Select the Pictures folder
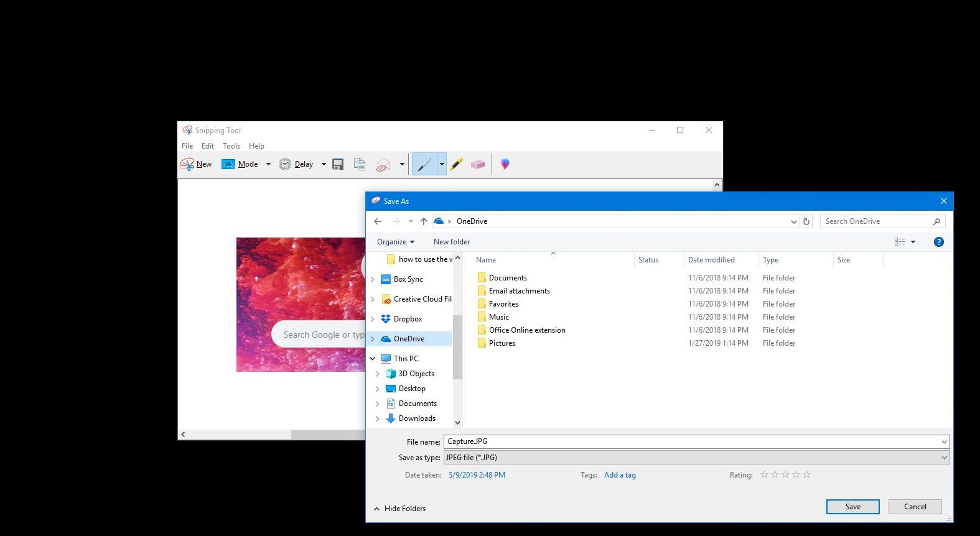The height and width of the screenshot is (536, 980). (496, 343)
